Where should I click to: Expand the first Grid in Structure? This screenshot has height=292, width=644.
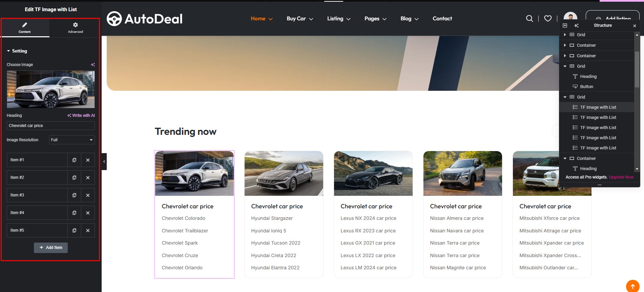(x=565, y=35)
